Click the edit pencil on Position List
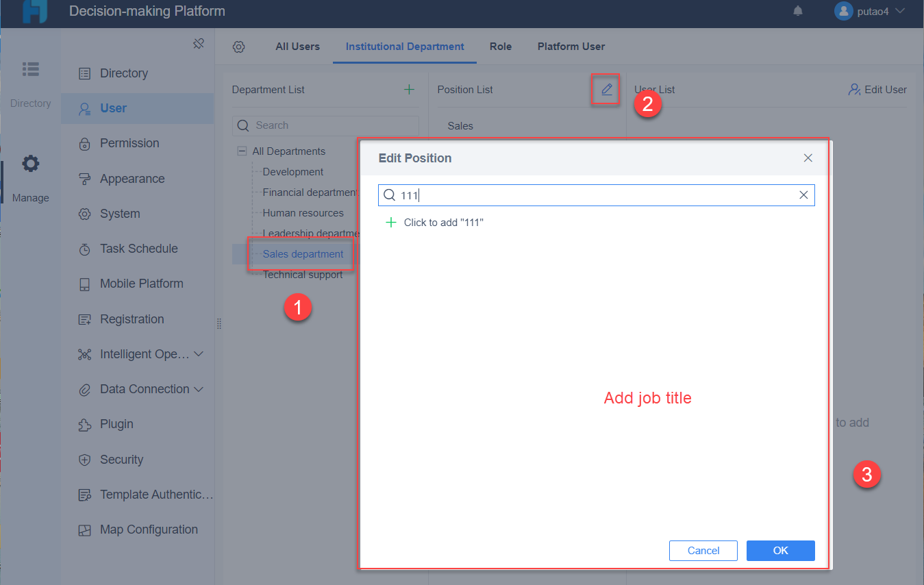 coord(605,90)
